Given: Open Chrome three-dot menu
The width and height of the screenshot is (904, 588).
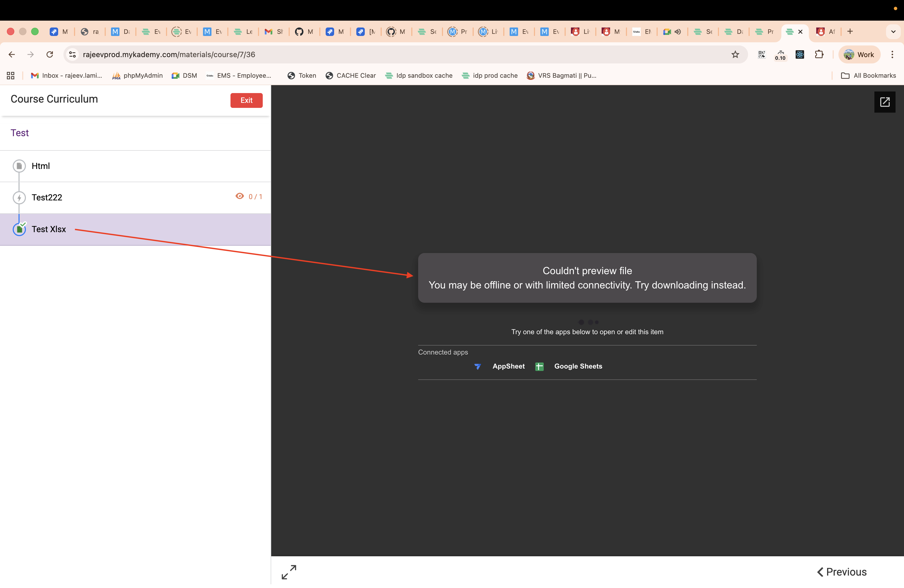Looking at the screenshot, I should point(892,54).
